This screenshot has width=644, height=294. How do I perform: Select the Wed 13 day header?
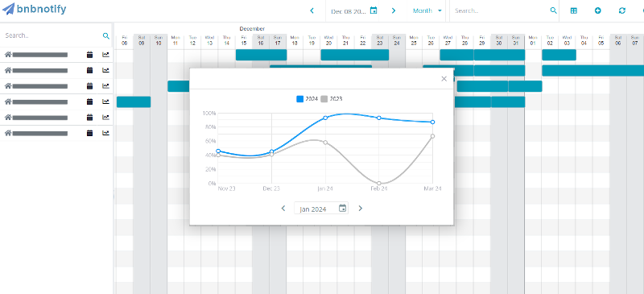coord(209,40)
